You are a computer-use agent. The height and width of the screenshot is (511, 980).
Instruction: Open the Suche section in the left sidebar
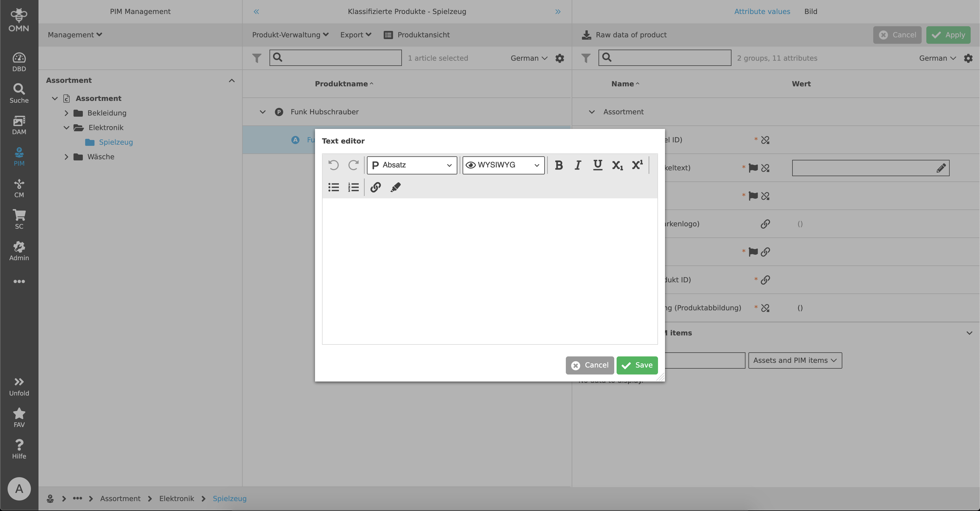(19, 92)
